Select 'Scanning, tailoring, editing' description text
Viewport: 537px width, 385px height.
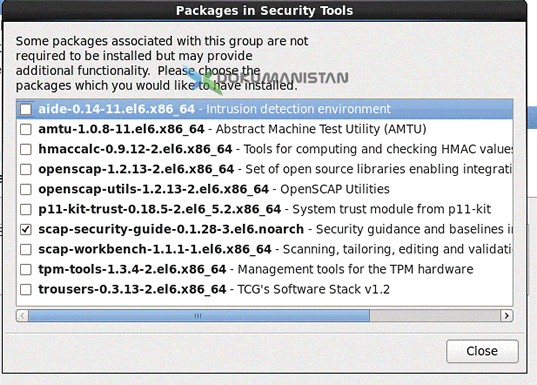[398, 249]
